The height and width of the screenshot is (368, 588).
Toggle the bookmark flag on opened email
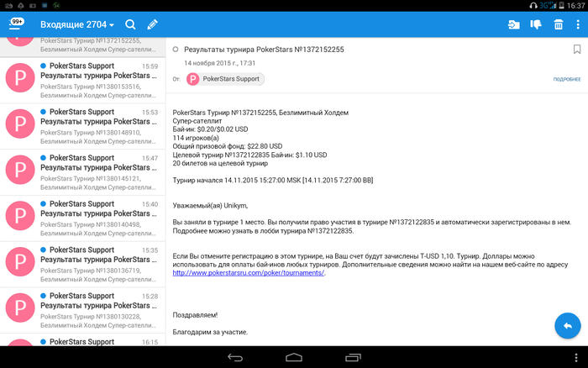tap(577, 49)
